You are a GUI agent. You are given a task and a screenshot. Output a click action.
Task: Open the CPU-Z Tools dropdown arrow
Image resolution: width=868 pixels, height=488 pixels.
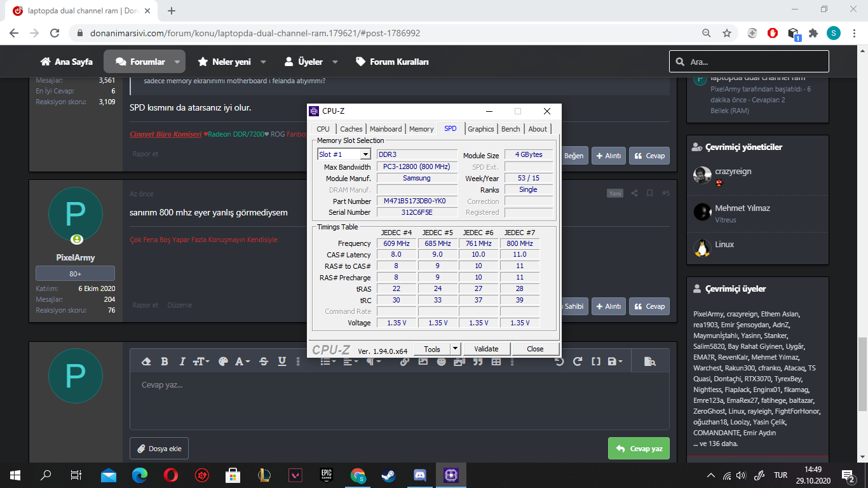(455, 349)
